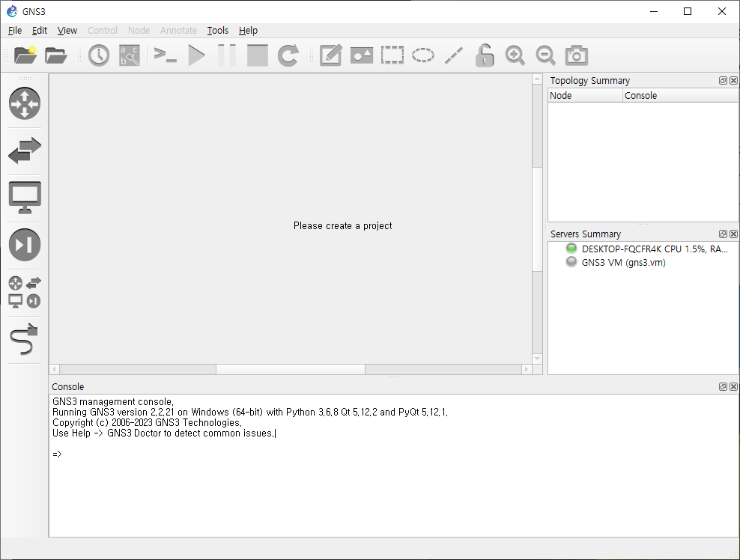Viewport: 740px width, 560px height.
Task: Click the GNS3 title bar app icon
Action: pyautogui.click(x=12, y=11)
